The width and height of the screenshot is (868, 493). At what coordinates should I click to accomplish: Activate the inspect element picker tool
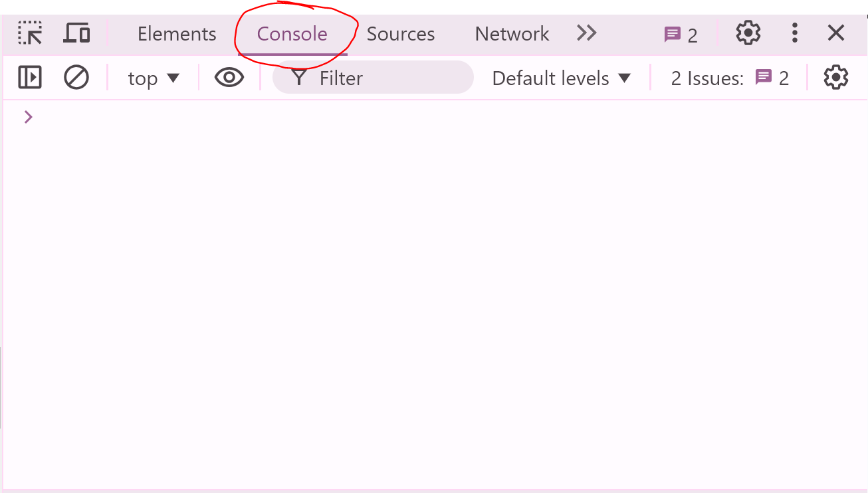click(x=29, y=33)
